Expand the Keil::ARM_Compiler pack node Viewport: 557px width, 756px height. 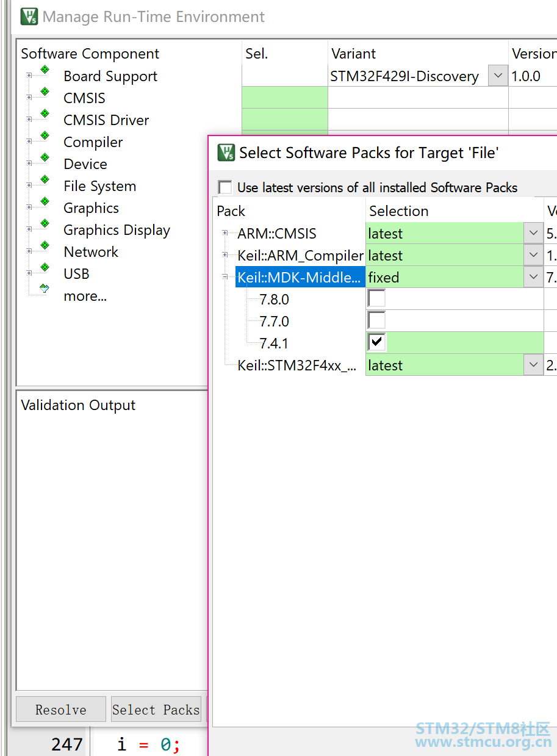225,255
